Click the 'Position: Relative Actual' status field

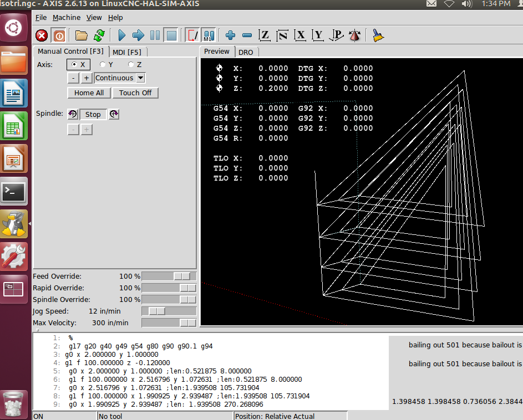(290, 416)
